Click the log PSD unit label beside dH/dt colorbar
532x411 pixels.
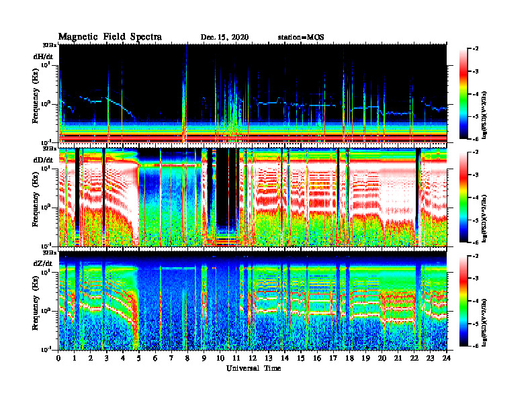[484, 116]
